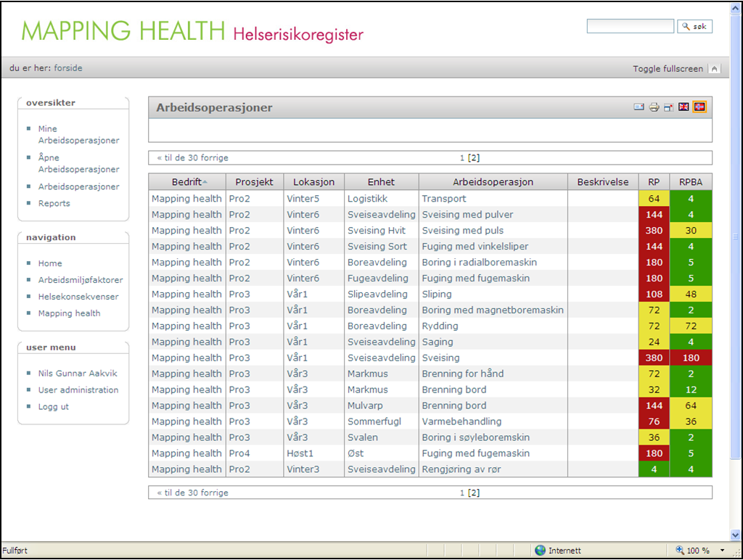Image resolution: width=743 pixels, height=560 pixels.
Task: Click bottom 'til de 30 forrige' pager link
Action: (193, 493)
